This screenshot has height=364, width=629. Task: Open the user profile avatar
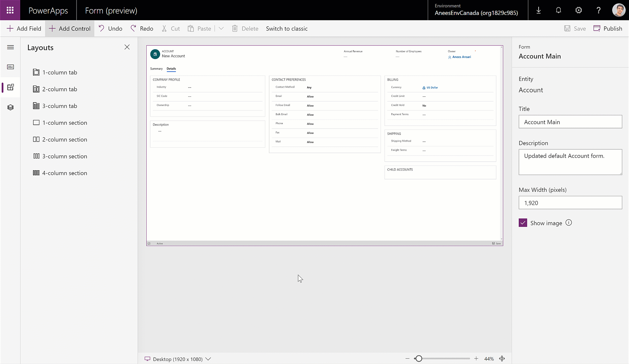(x=619, y=10)
